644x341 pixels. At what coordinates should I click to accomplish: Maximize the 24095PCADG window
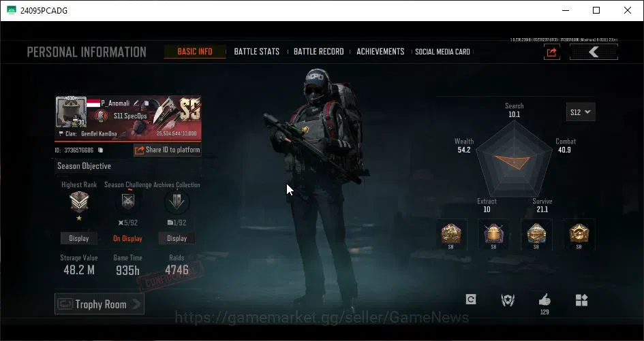[596, 10]
